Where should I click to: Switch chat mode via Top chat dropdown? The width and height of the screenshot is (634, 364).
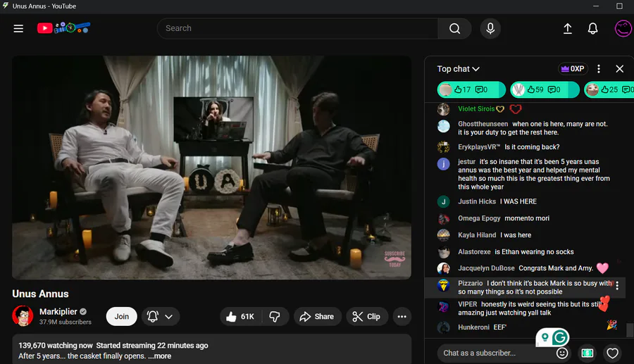pos(458,69)
